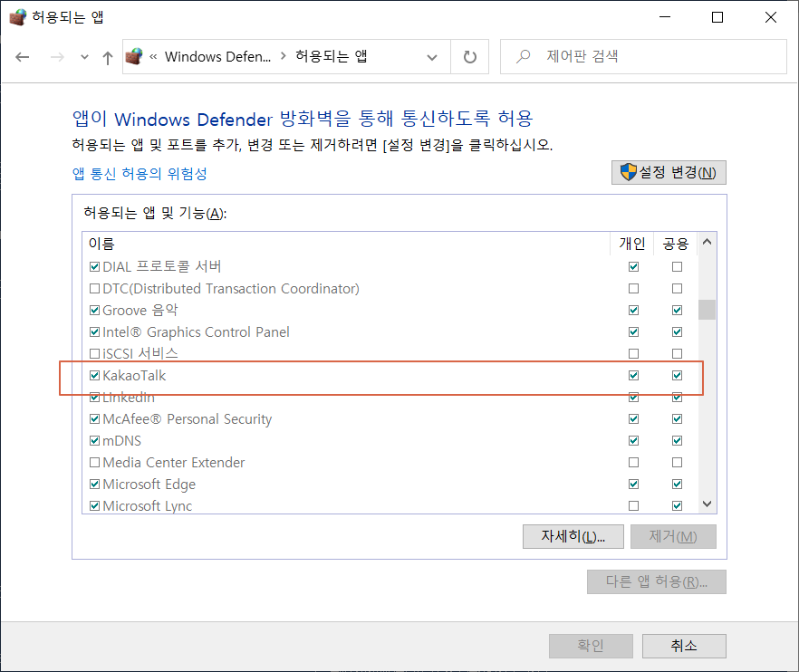This screenshot has width=799, height=672.
Task: Enable Microsoft Lync 개인 checkbox
Action: pyautogui.click(x=633, y=505)
